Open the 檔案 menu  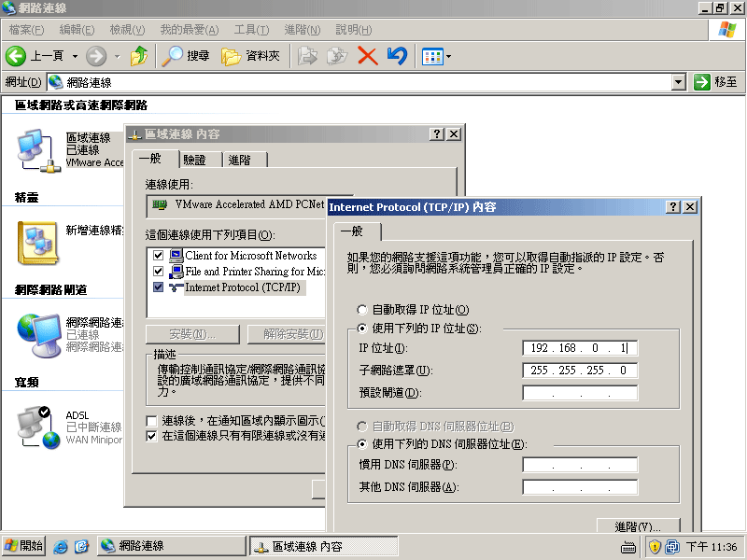click(26, 30)
